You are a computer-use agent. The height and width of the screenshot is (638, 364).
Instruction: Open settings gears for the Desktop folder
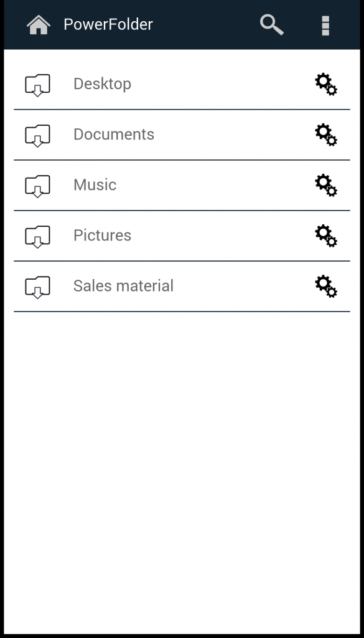click(325, 83)
